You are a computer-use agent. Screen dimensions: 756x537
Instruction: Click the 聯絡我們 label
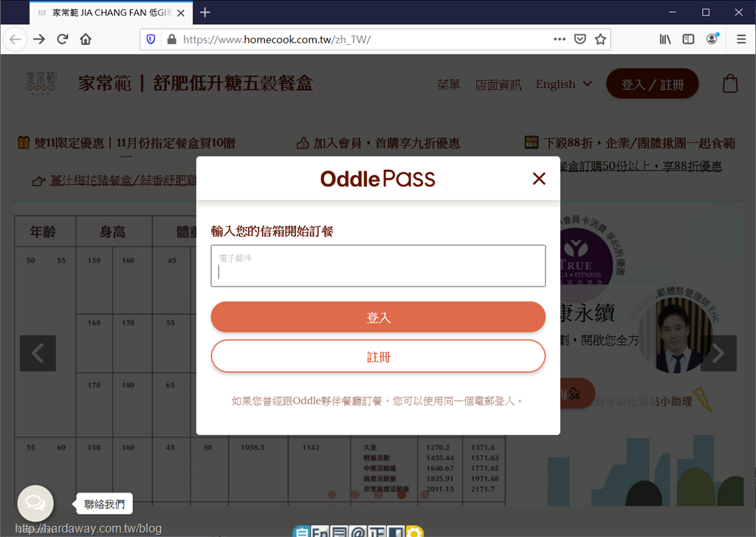pos(104,504)
